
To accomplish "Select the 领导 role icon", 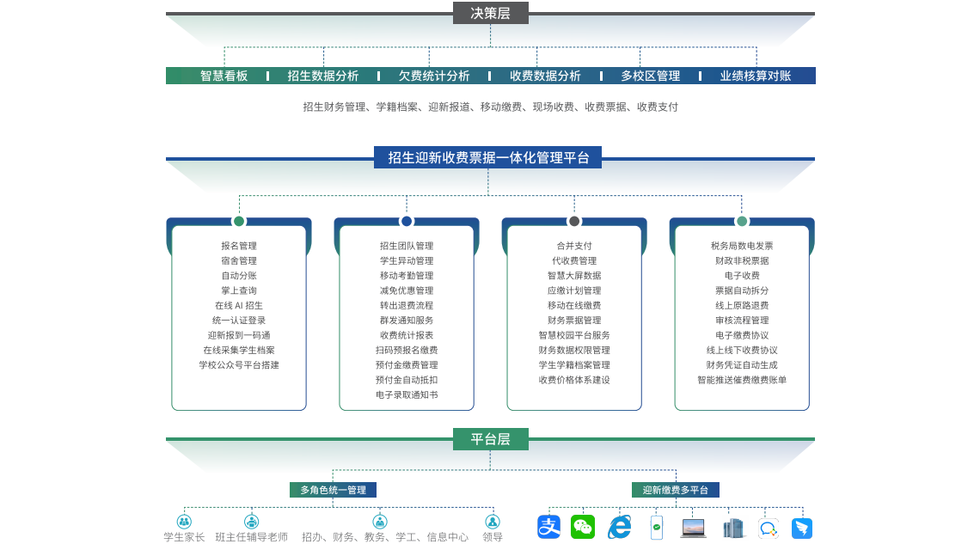I will (x=493, y=522).
